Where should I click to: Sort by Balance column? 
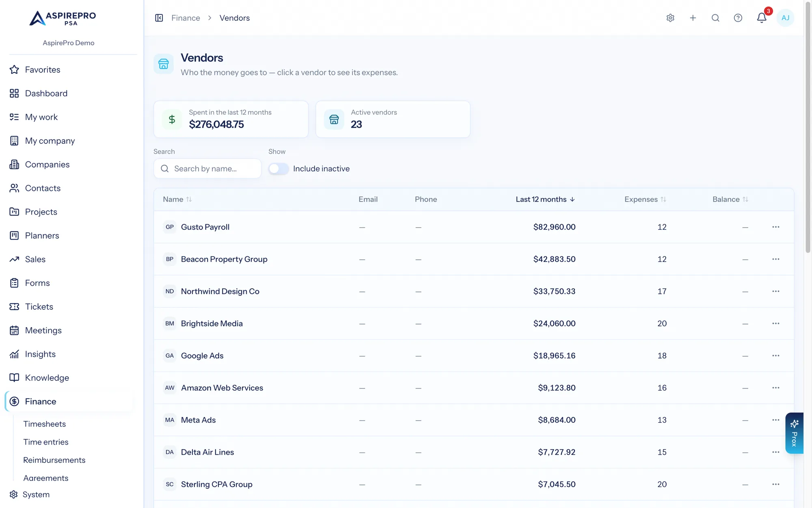click(x=730, y=200)
